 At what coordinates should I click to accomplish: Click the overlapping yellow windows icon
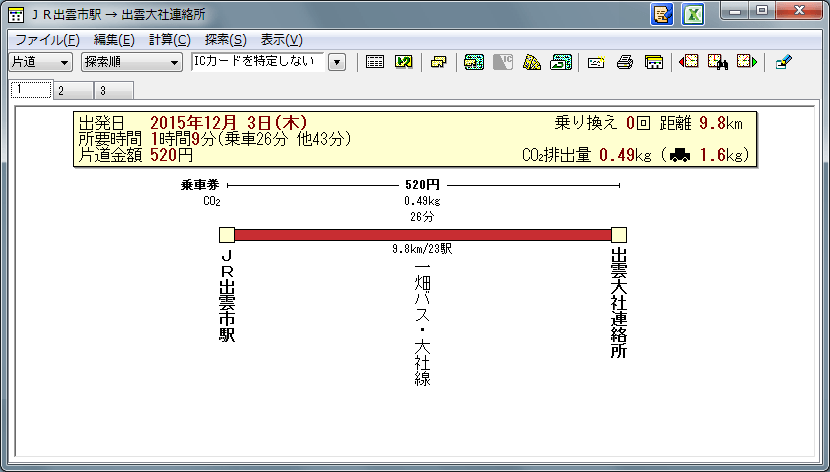click(438, 62)
